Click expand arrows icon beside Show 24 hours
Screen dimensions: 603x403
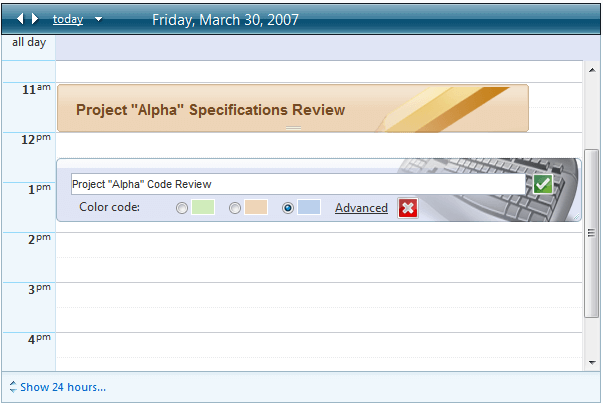point(12,387)
